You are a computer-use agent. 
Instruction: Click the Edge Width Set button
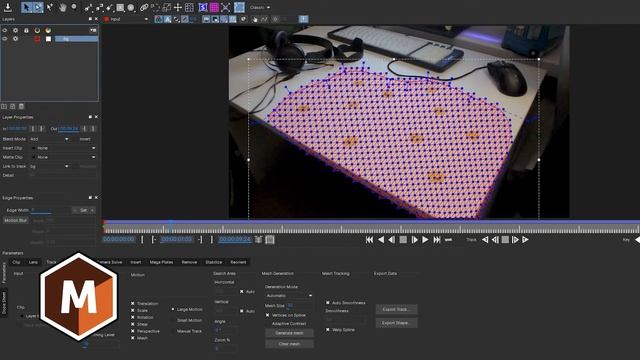point(83,210)
